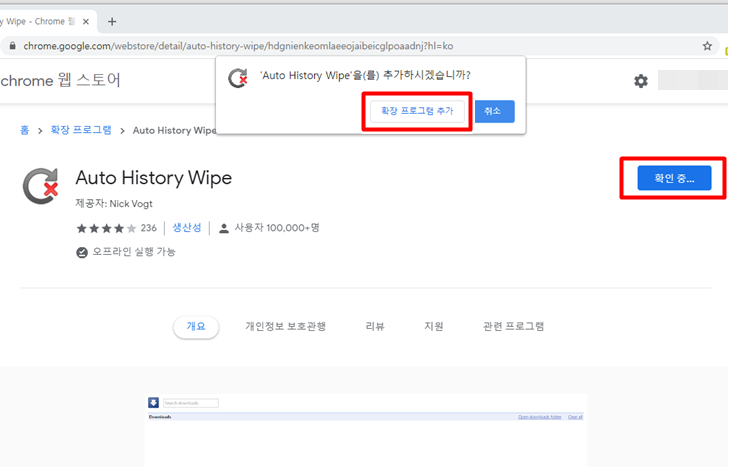This screenshot has width=729, height=467.
Task: Click 취소 button in dialog
Action: [x=495, y=111]
